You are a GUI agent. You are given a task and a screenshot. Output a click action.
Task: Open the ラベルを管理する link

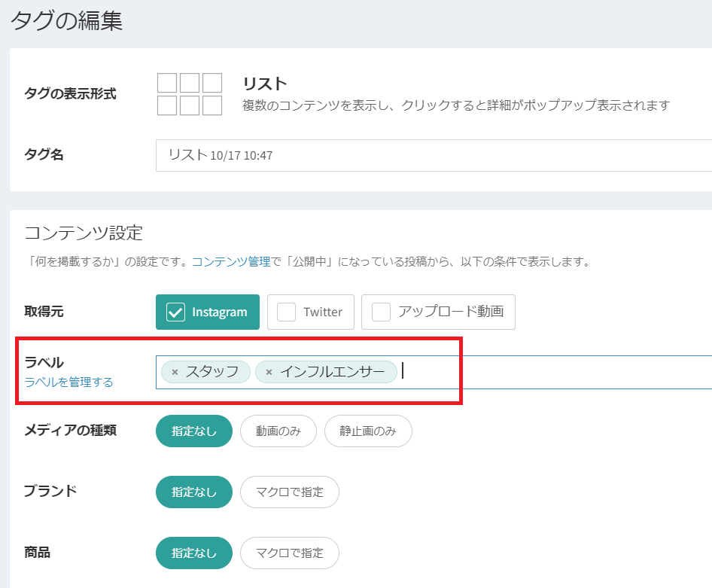(x=68, y=382)
